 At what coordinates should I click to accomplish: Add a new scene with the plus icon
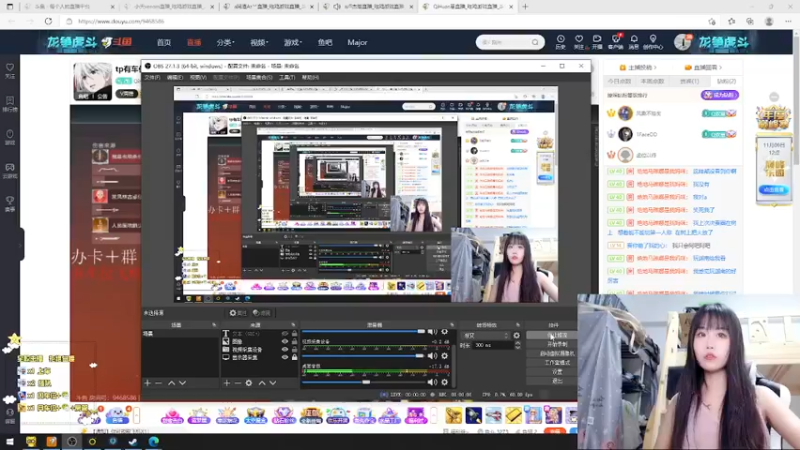tap(147, 383)
